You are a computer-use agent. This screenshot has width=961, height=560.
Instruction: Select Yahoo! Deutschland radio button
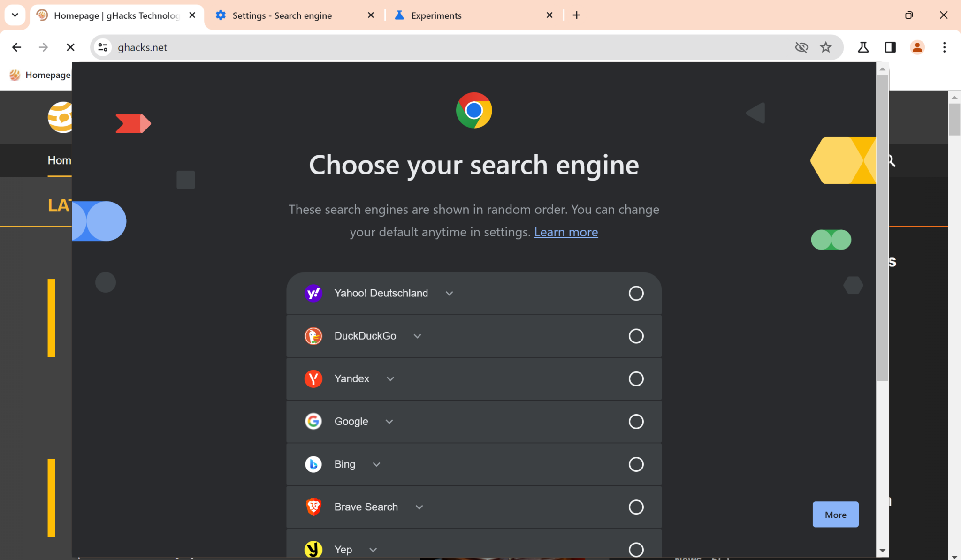coord(636,293)
